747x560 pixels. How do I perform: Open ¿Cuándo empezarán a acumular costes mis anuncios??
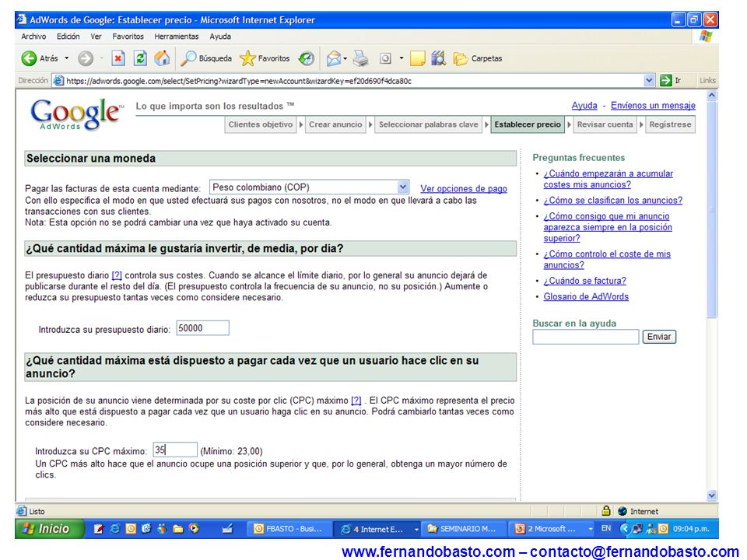click(608, 179)
